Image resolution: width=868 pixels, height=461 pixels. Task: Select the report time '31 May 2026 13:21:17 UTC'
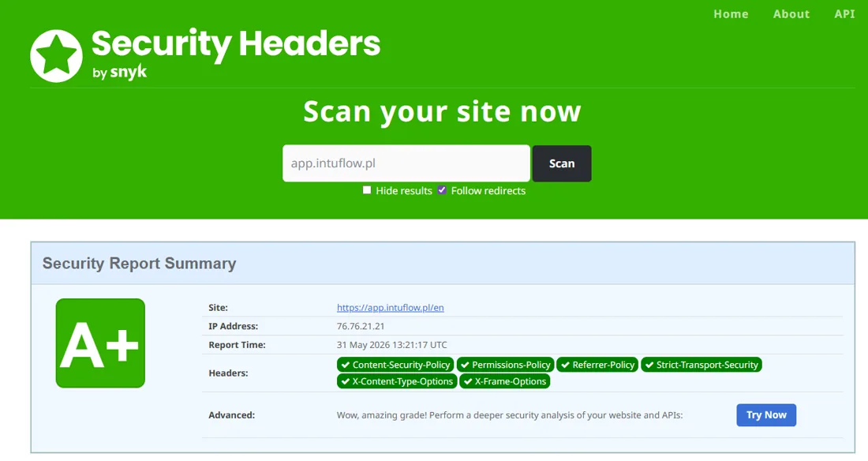pos(392,345)
